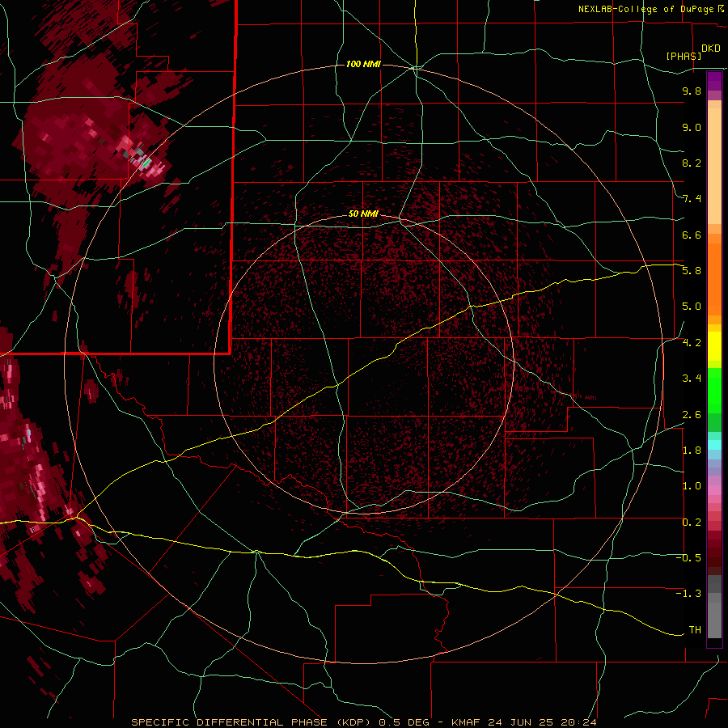The width and height of the screenshot is (728, 728).
Task: Select the 0.2 value on the scale
Action: 692,523
